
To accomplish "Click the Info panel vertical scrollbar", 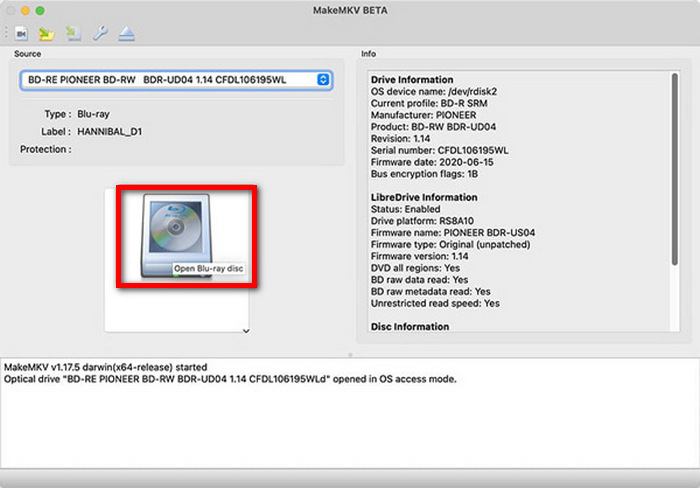I will pyautogui.click(x=675, y=169).
